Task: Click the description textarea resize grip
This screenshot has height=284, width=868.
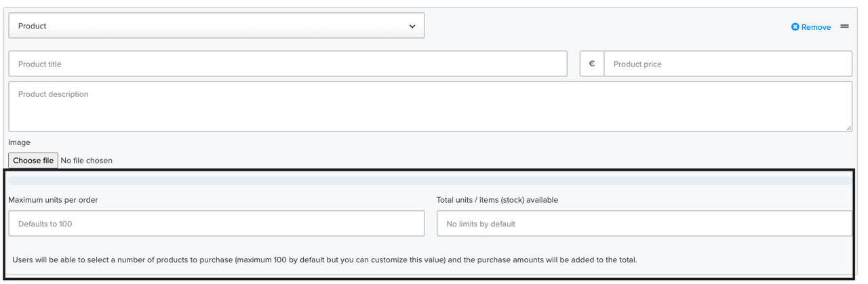Action: point(849,128)
